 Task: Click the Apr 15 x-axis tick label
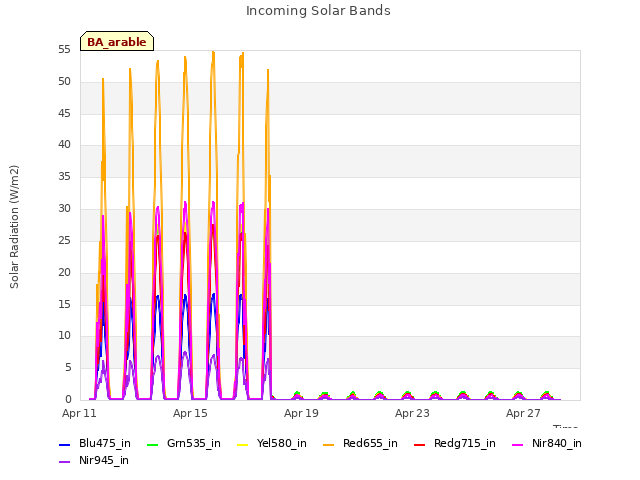pos(190,413)
